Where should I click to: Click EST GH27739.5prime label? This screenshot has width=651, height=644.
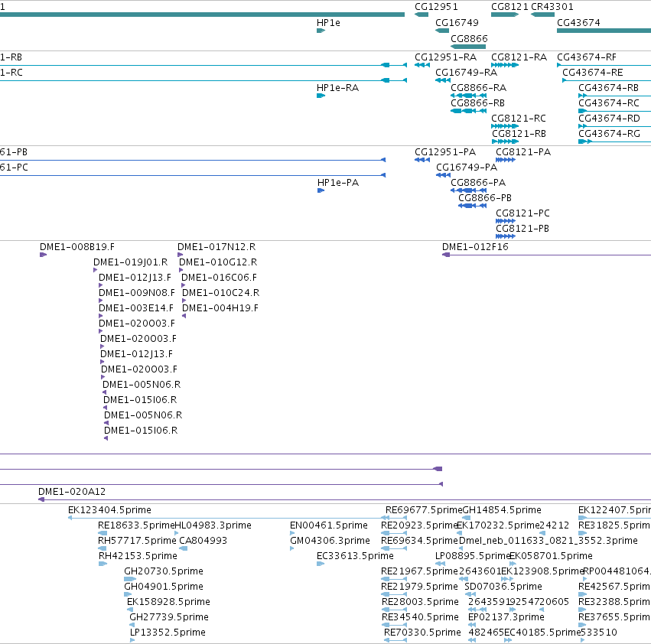pyautogui.click(x=169, y=617)
